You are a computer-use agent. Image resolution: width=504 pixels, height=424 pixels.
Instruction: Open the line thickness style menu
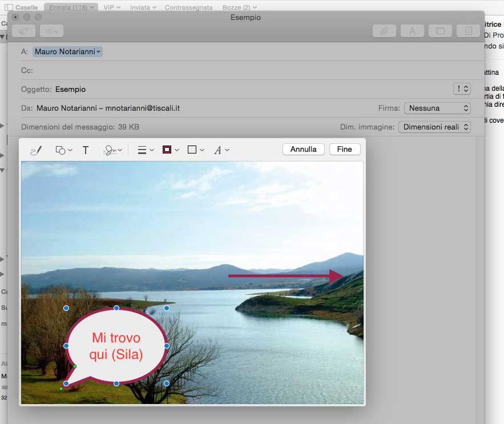click(x=146, y=150)
